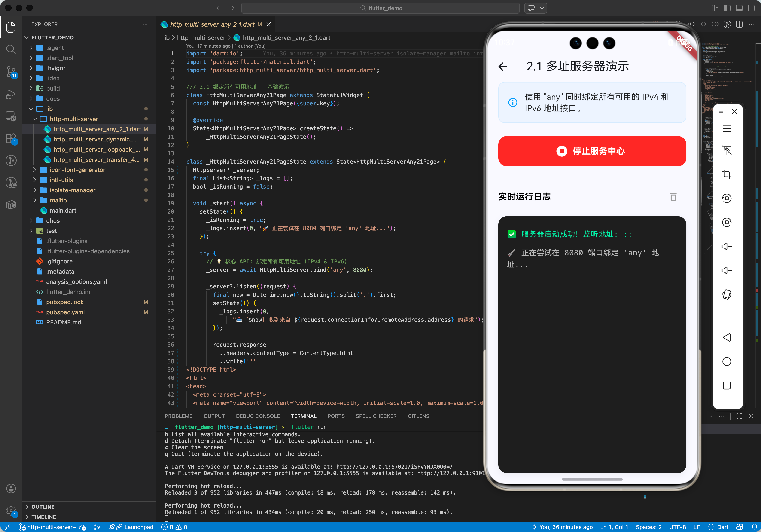This screenshot has height=532, width=761.
Task: Expand the OUTLINE section
Action: [43, 507]
